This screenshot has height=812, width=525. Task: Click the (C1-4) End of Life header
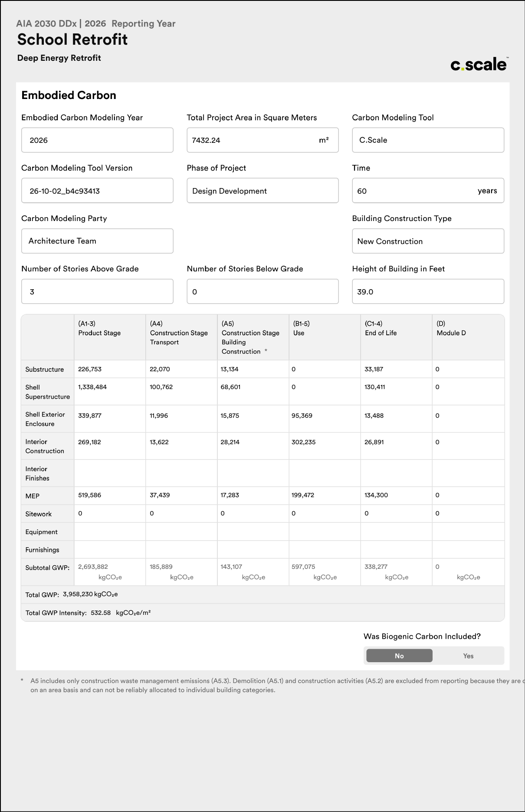pos(396,337)
